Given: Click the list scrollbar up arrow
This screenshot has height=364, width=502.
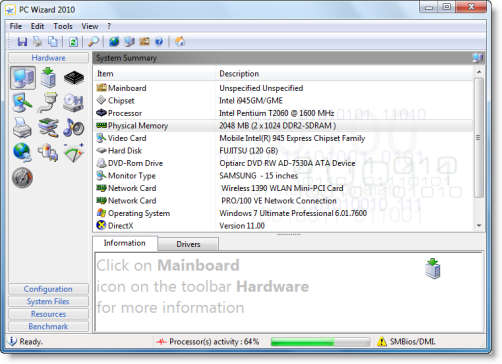Looking at the screenshot, I should click(479, 72).
